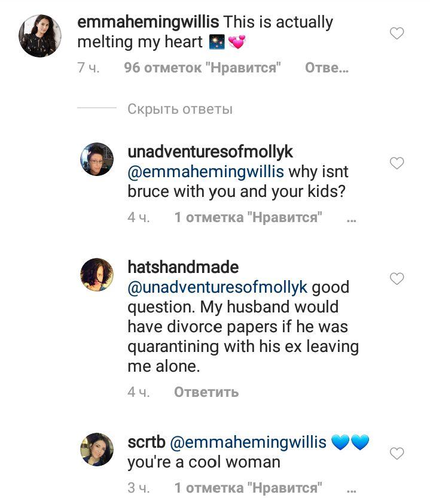Open @unadventuresofmollyk mention in hatshandmade's reply

click(218, 287)
